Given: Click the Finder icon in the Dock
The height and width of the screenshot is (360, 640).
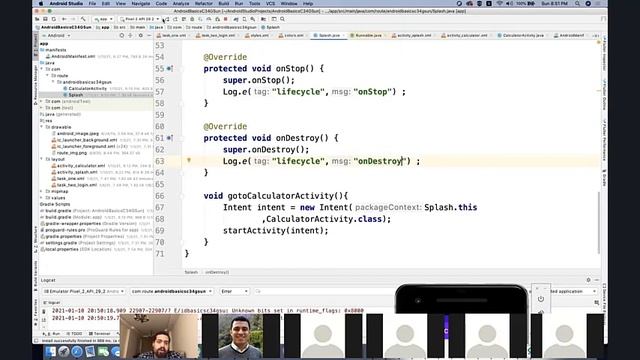Looking at the screenshot, I should 50,351.
